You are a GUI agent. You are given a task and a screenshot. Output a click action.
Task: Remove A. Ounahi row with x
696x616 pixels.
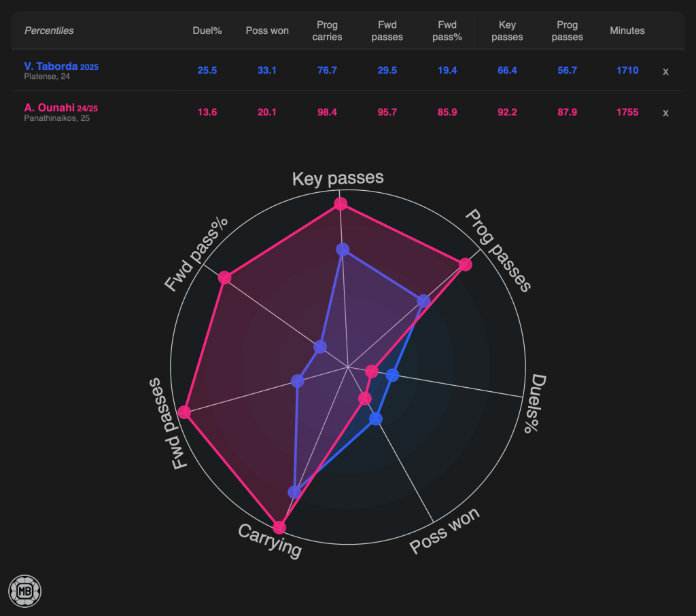pyautogui.click(x=665, y=113)
